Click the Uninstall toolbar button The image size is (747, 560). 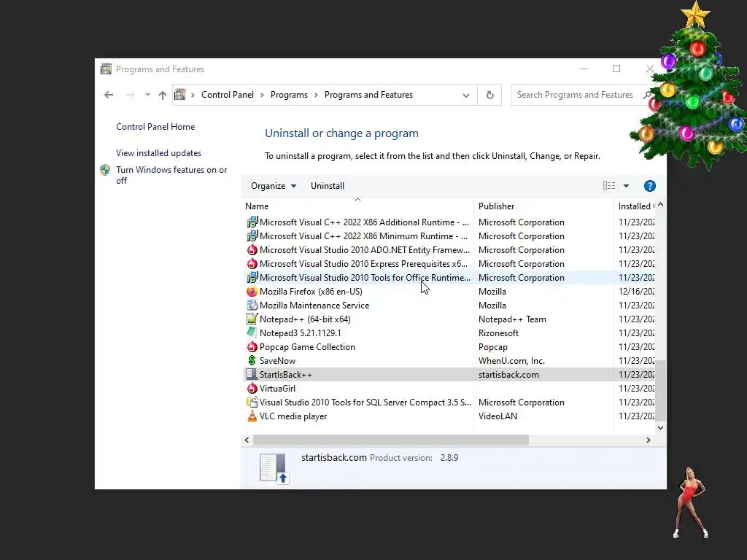(328, 186)
